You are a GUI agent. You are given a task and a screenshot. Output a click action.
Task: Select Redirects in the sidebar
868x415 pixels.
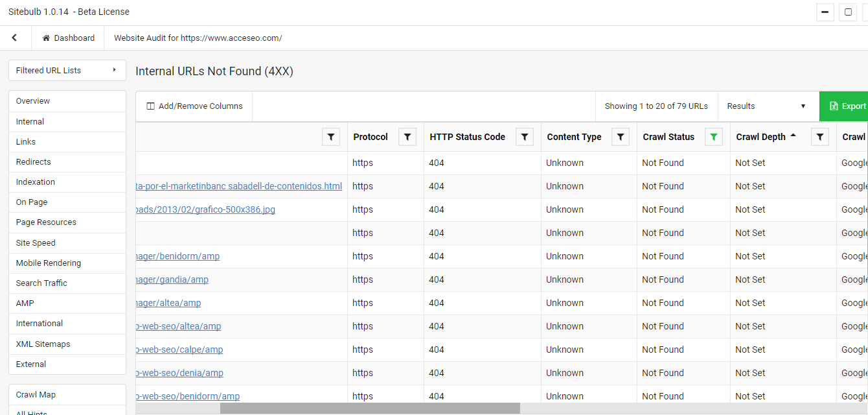point(34,162)
